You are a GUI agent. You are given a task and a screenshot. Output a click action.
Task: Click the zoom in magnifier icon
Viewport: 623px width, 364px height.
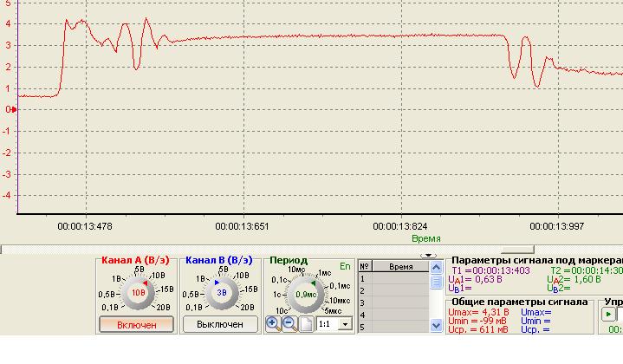pos(273,324)
